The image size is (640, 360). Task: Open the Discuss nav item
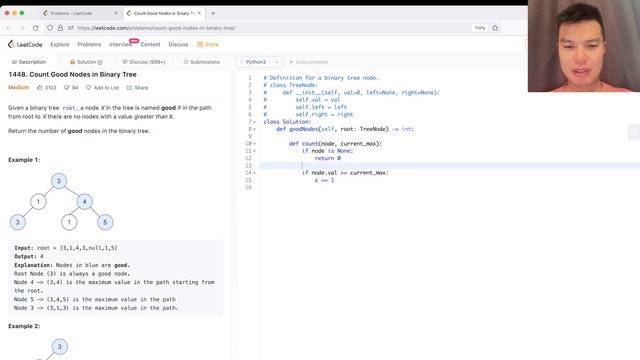click(x=178, y=44)
